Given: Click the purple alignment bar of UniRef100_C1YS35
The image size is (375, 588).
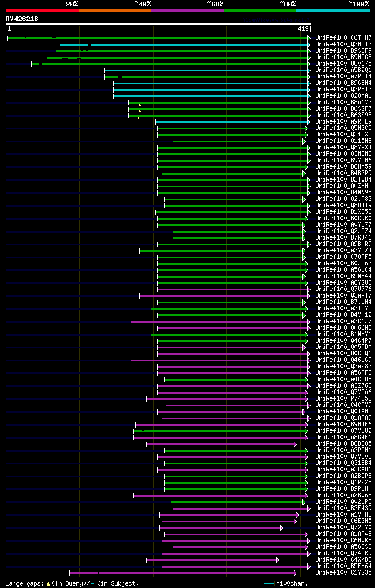Looking at the screenshot, I should point(182,573).
